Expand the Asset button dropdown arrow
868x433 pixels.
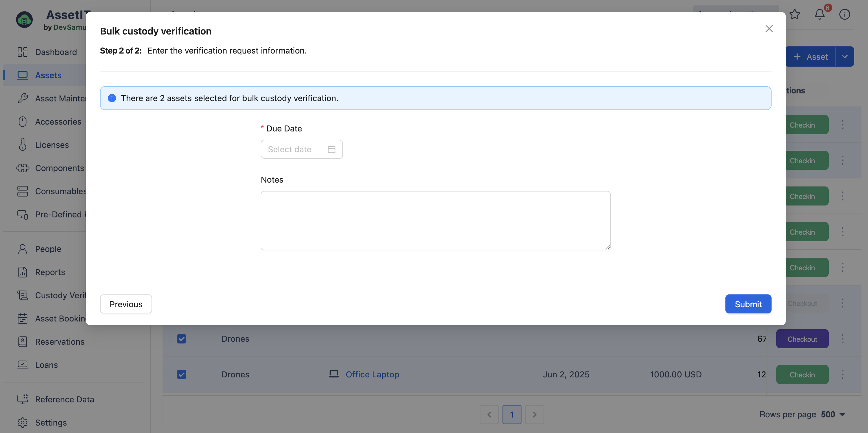[844, 57]
